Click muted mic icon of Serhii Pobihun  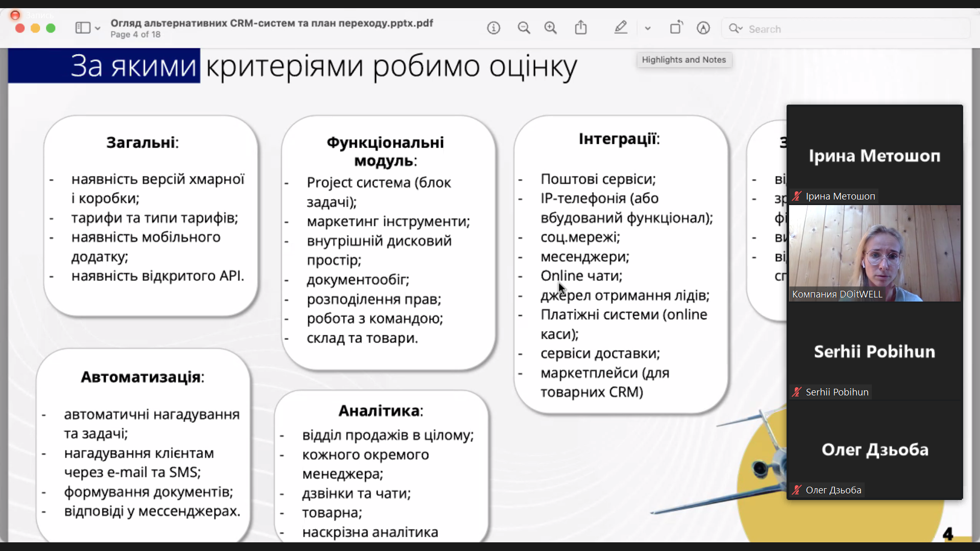797,392
